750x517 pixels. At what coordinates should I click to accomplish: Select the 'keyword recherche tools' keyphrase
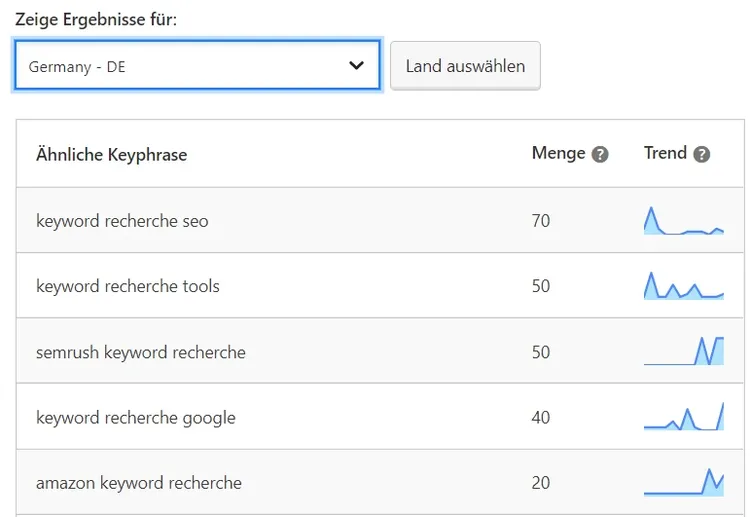click(128, 286)
